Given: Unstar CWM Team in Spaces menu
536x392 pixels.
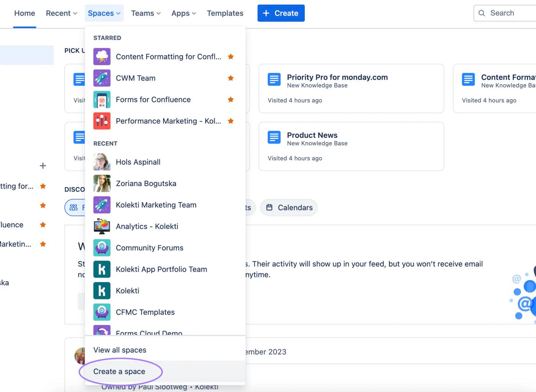Looking at the screenshot, I should (x=230, y=78).
